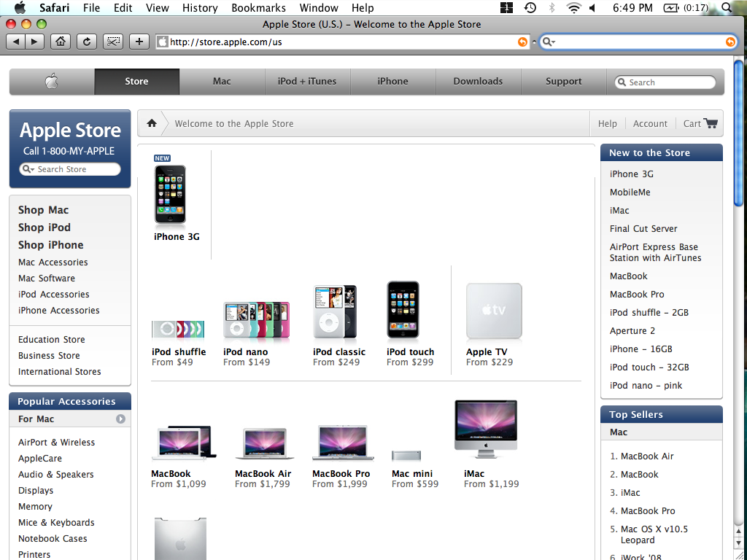Reload the page with the refresh icon
The height and width of the screenshot is (560, 747).
87,42
